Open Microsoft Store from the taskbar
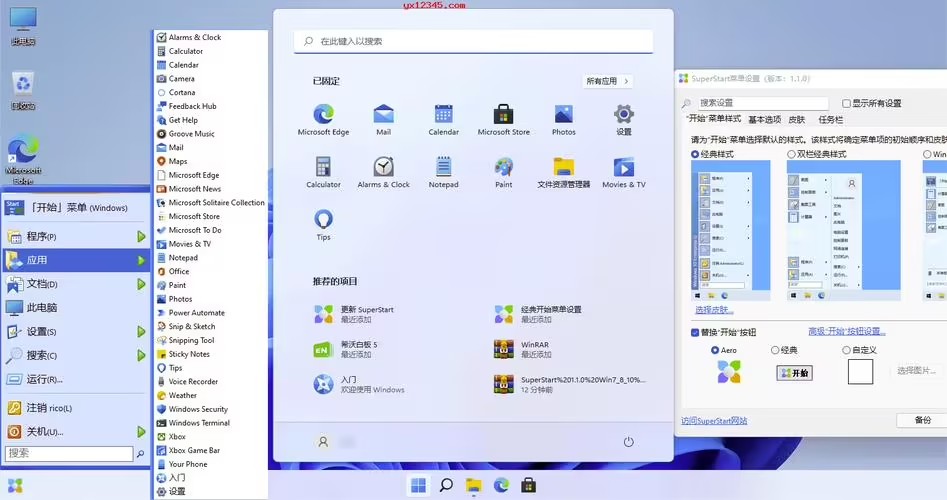The image size is (947, 500). [528, 485]
